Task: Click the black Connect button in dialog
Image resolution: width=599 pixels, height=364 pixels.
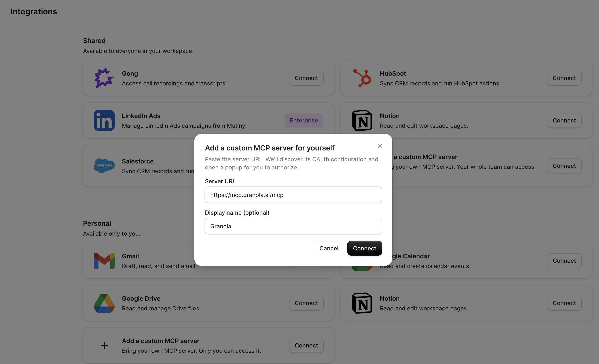Action: (x=364, y=248)
